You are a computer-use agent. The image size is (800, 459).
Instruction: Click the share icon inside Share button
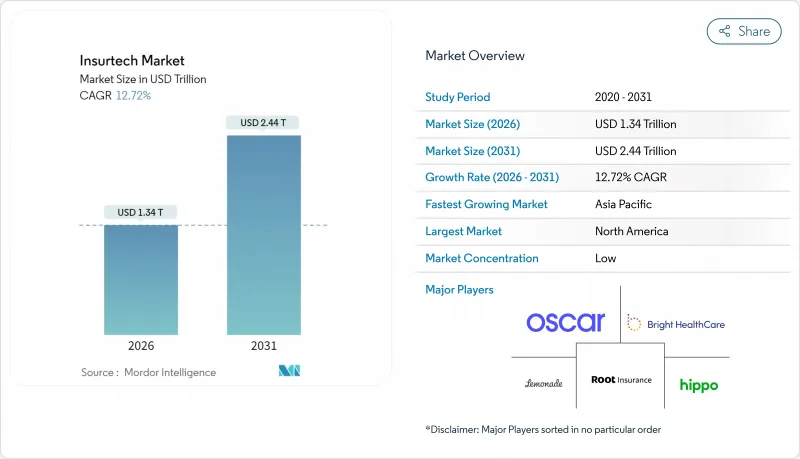point(724,31)
